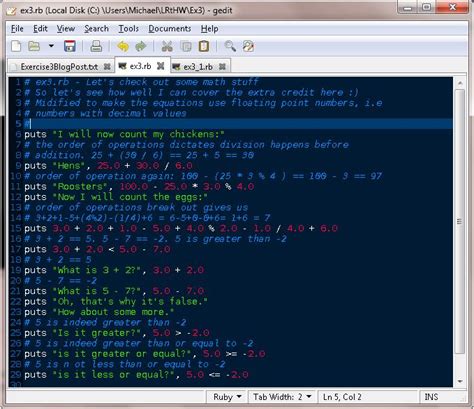Screen dimensions: 474x409
Task: Open the Ruby language dropdown
Action: (227, 397)
